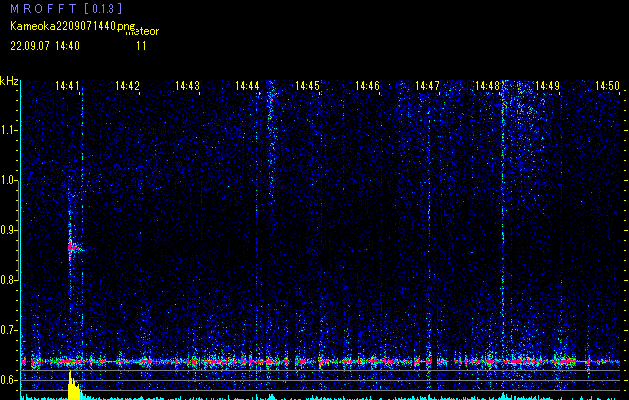This screenshot has height=400, width=629.
Task: Click the 14:43 time marker
Action: [187, 86]
